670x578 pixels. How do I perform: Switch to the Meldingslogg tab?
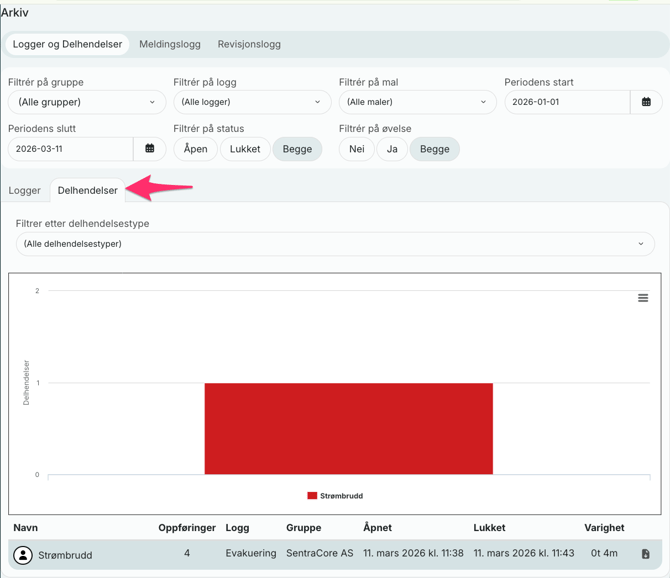170,44
